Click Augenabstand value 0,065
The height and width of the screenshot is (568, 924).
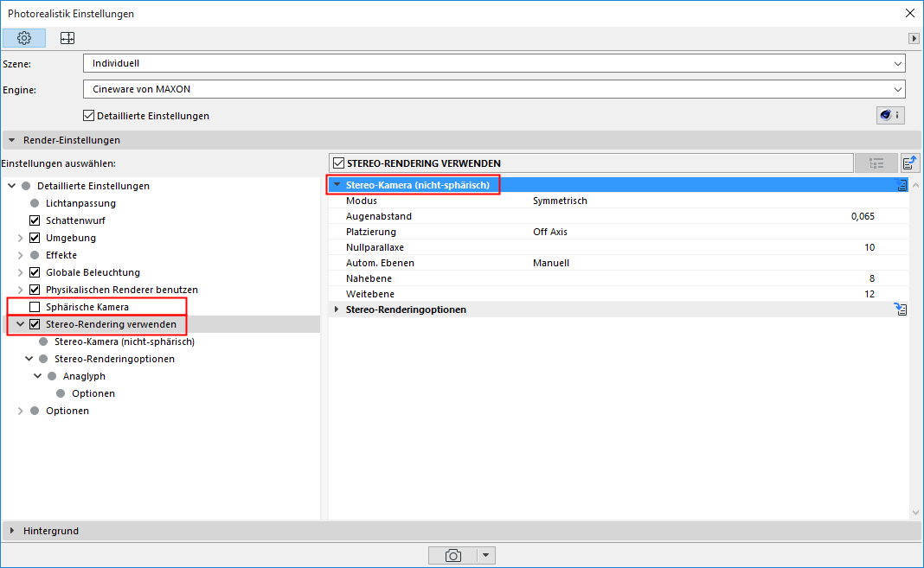tap(863, 217)
